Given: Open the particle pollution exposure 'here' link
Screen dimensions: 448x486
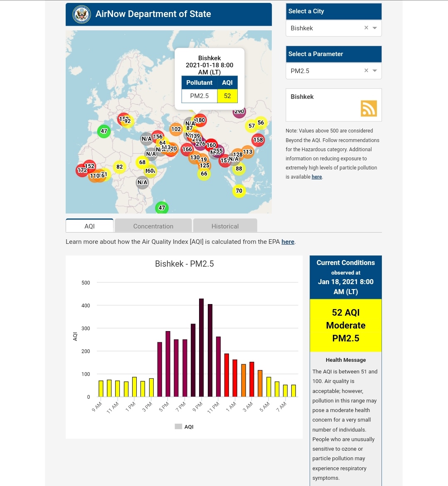Looking at the screenshot, I should pyautogui.click(x=317, y=177).
